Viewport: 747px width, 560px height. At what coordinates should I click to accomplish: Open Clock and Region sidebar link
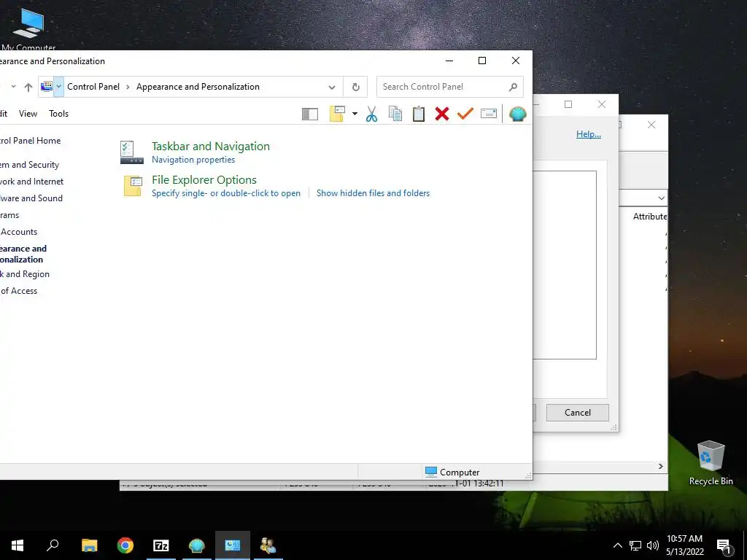tap(25, 274)
